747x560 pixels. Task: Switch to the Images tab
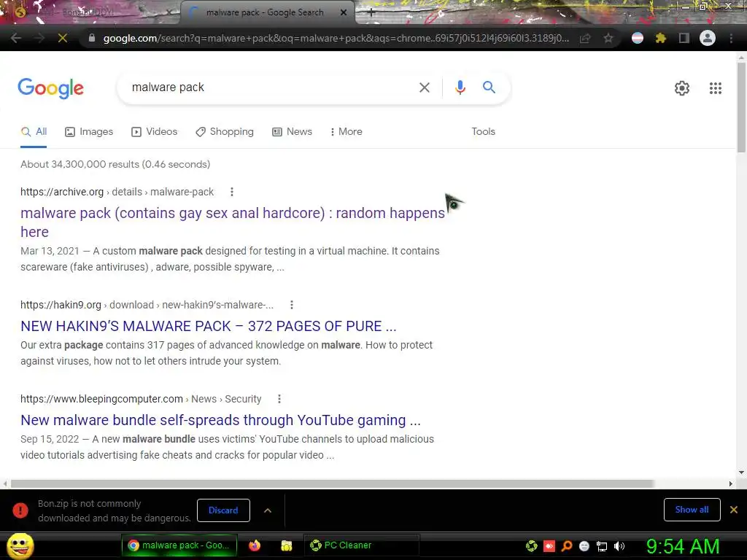[x=89, y=132]
